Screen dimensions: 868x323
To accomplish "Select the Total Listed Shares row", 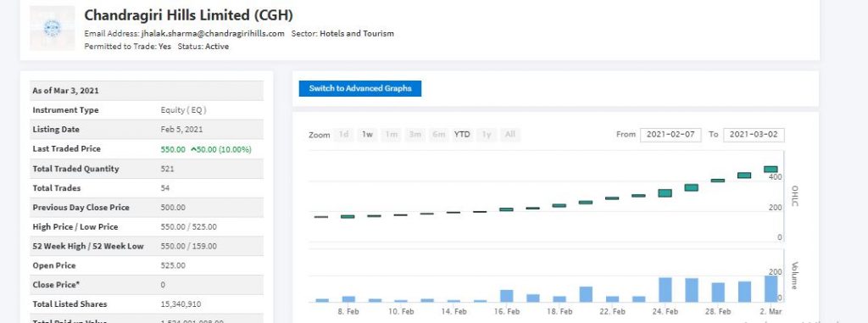I will pos(147,304).
